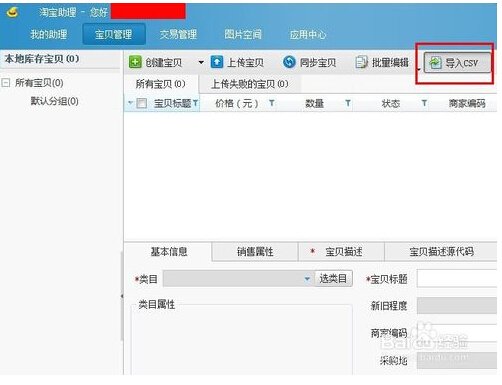Open the 宝贝标题 column filter icon
Screen dimensions: 502x385
pyautogui.click(x=195, y=103)
